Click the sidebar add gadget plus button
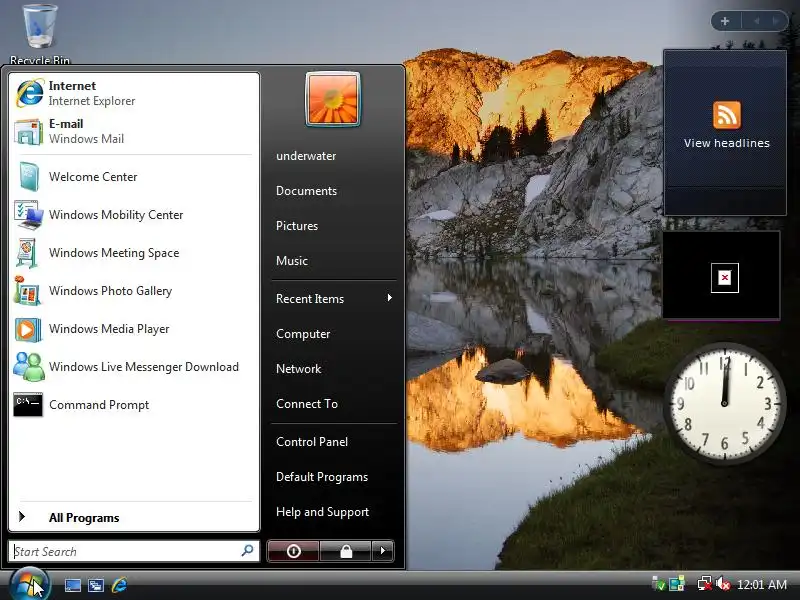The height and width of the screenshot is (600, 800). [724, 21]
